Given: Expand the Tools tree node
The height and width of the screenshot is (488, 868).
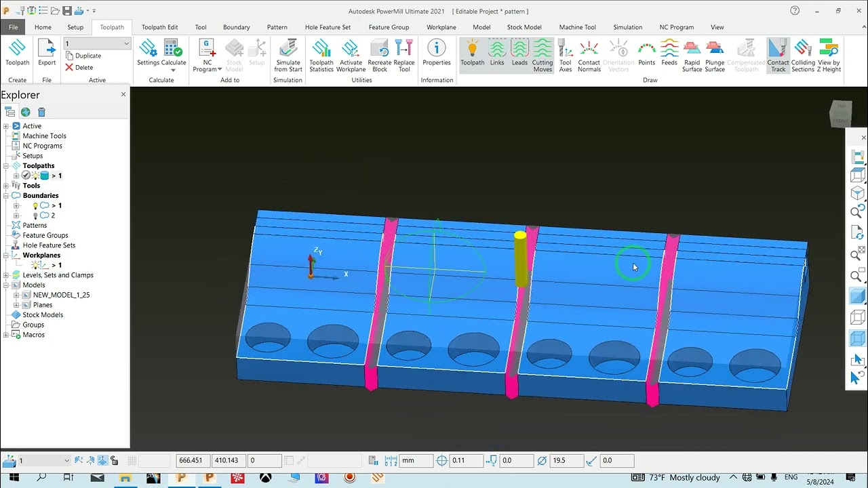Looking at the screenshot, I should 6,186.
